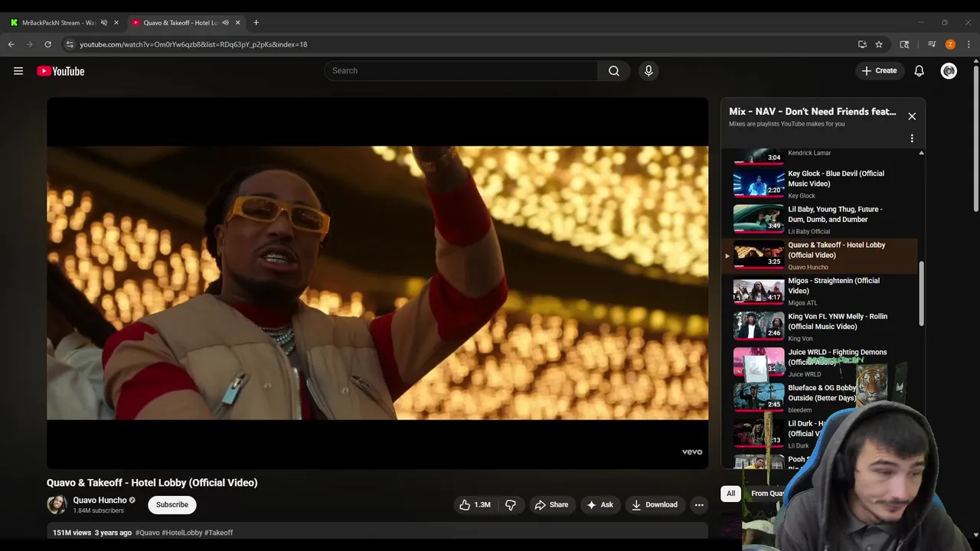The width and height of the screenshot is (980, 551).
Task: Dislike the video with thumbs down
Action: pos(511,504)
